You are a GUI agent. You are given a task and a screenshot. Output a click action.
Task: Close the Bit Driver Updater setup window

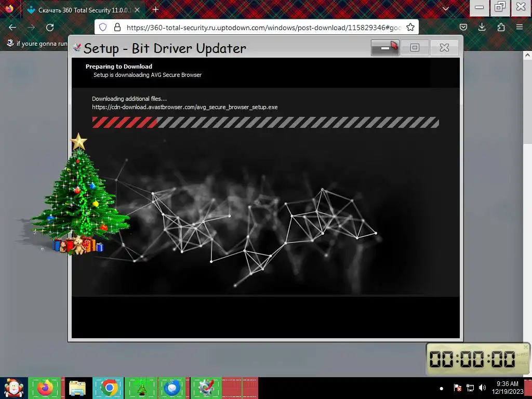click(445, 48)
